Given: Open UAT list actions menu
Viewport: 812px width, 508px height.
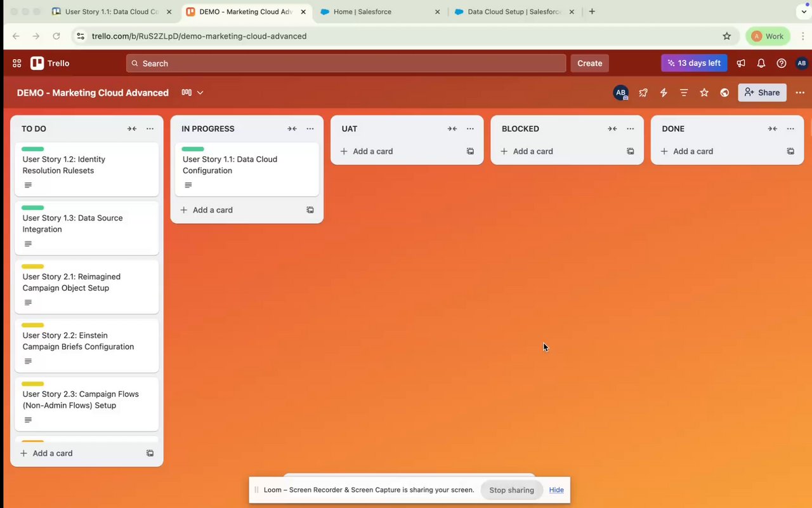Looking at the screenshot, I should 470,129.
